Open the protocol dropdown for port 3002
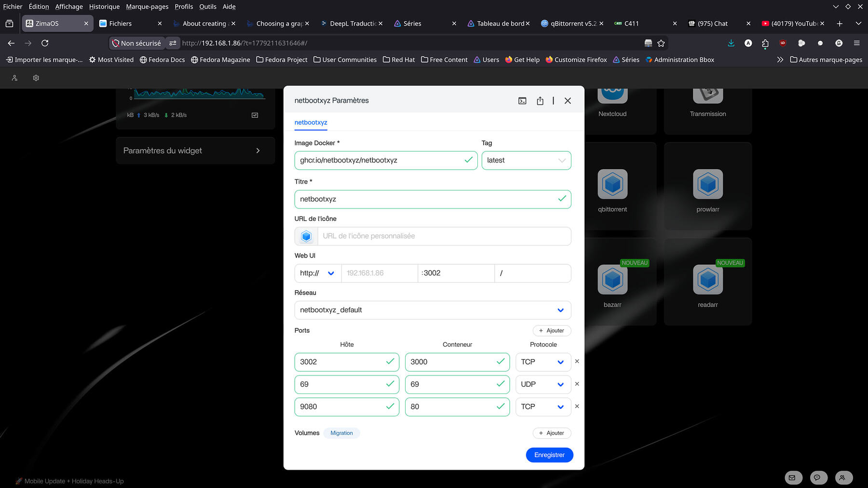This screenshot has height=488, width=868. 543,362
